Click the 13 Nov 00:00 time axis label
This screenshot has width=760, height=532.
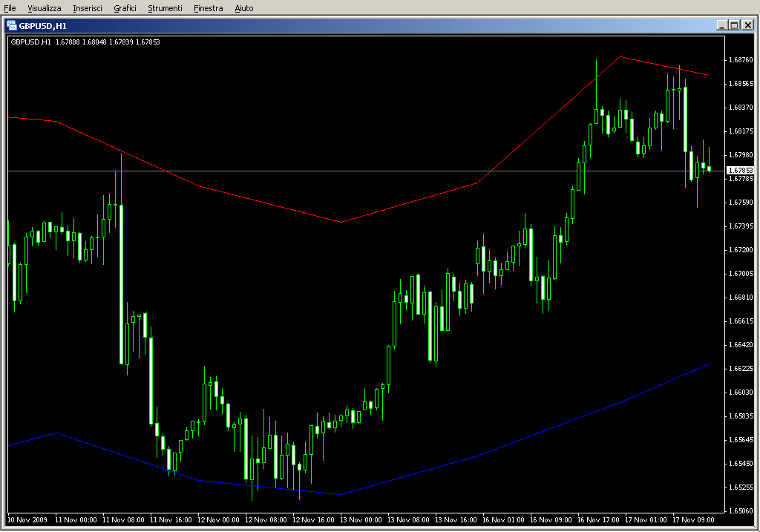(x=361, y=520)
